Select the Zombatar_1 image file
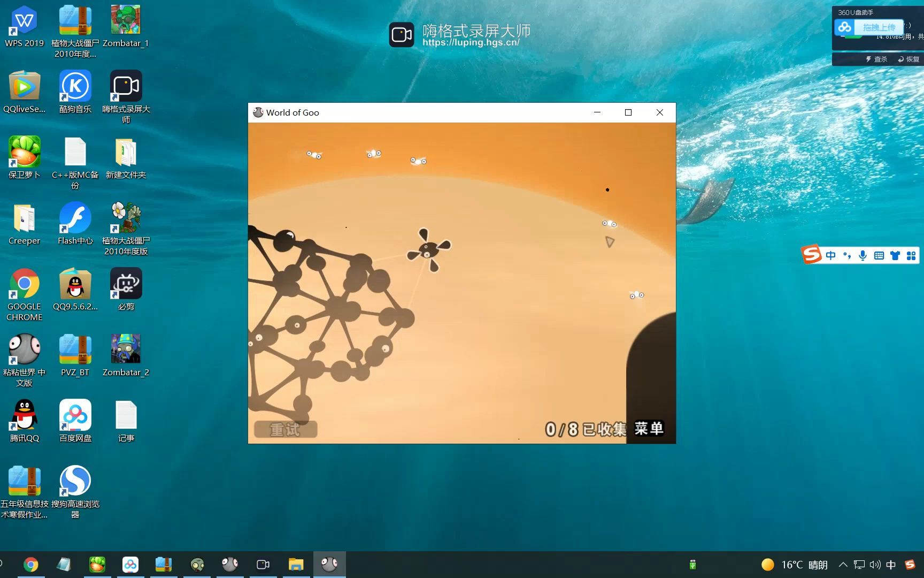Image resolution: width=924 pixels, height=578 pixels. pyautogui.click(x=126, y=26)
